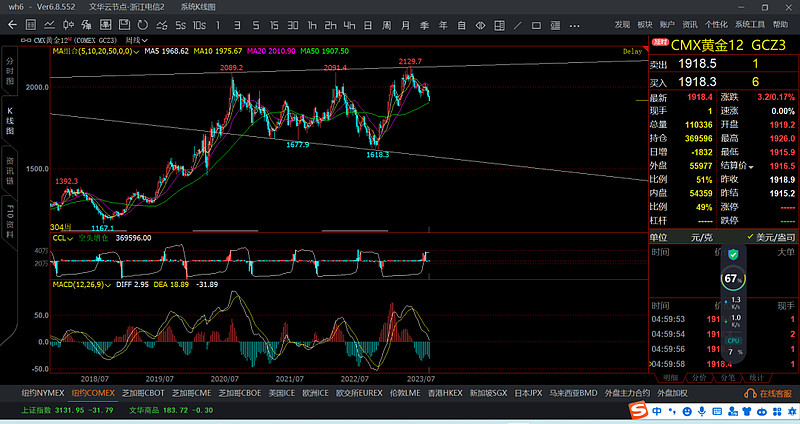
Task: Click the Sogou input method S icon
Action: pos(637,410)
